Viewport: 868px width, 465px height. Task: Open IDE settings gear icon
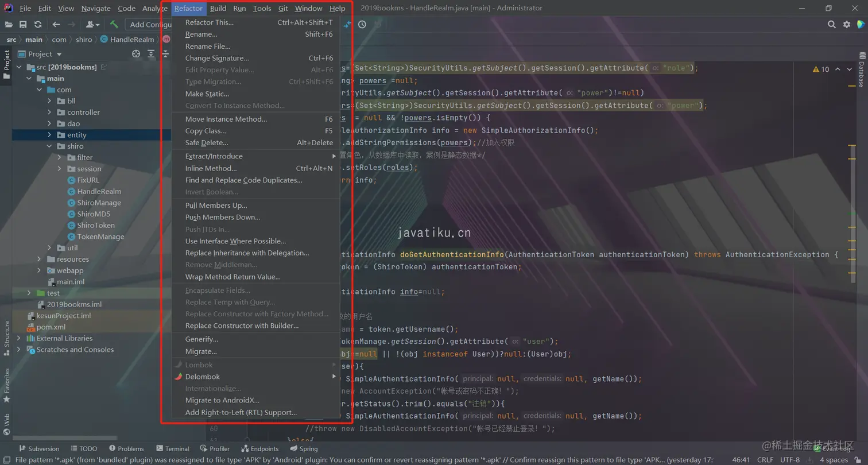[x=846, y=25]
